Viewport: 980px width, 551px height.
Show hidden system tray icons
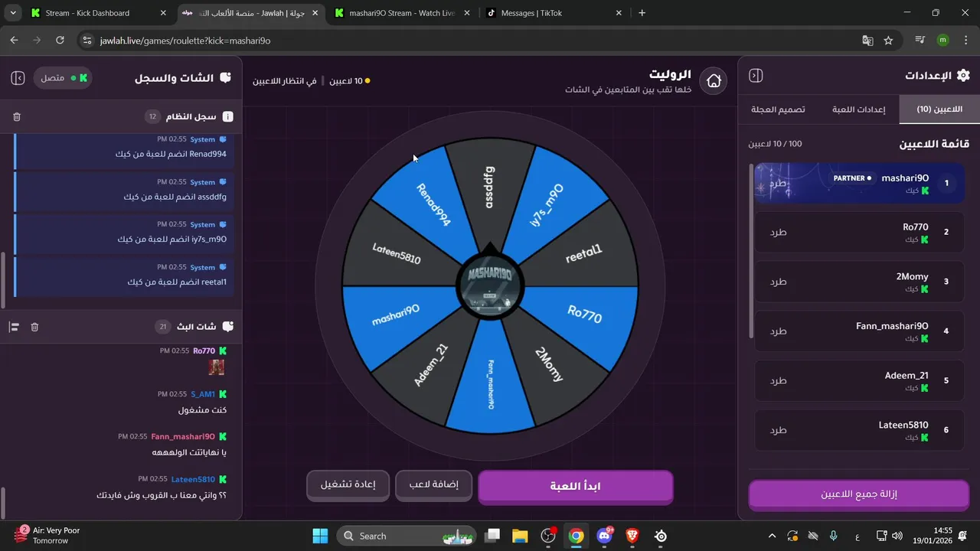[772, 536]
